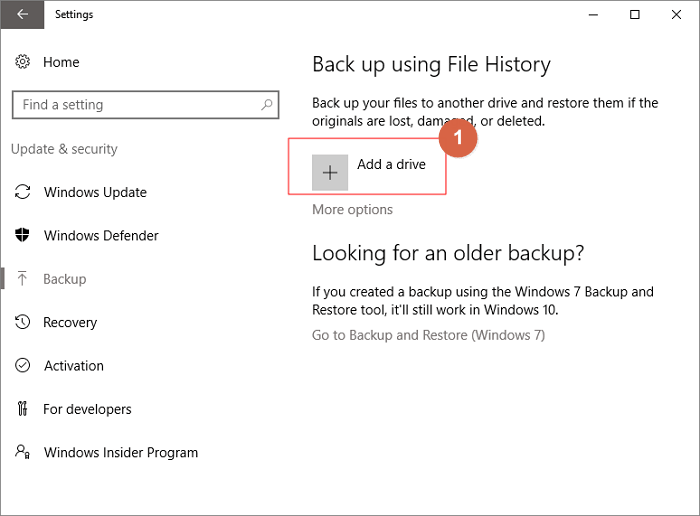Screen dimensions: 700x516
Task: Click the Backup upward arrow icon
Action: click(x=22, y=279)
